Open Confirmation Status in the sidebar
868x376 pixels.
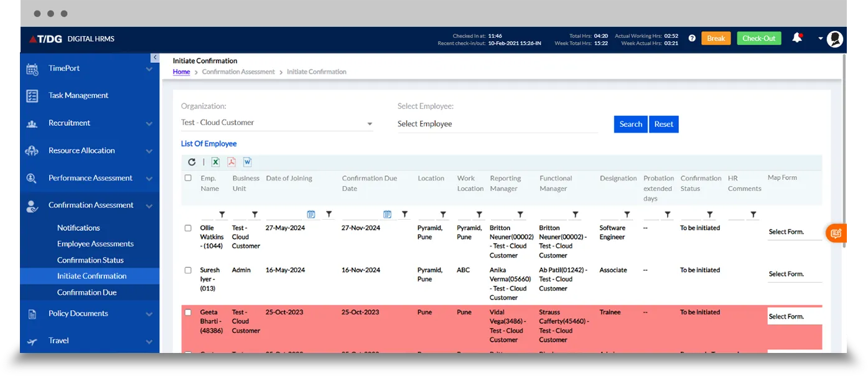point(90,260)
